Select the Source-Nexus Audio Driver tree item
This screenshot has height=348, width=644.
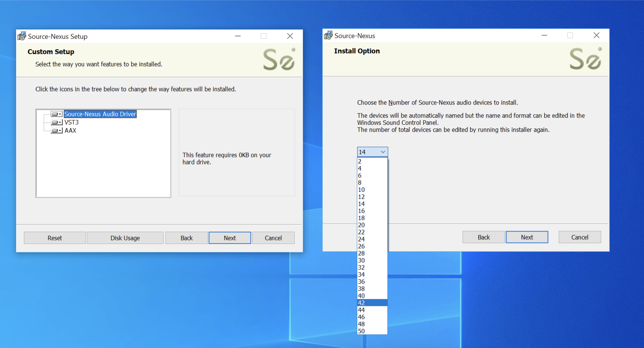pyautogui.click(x=100, y=114)
